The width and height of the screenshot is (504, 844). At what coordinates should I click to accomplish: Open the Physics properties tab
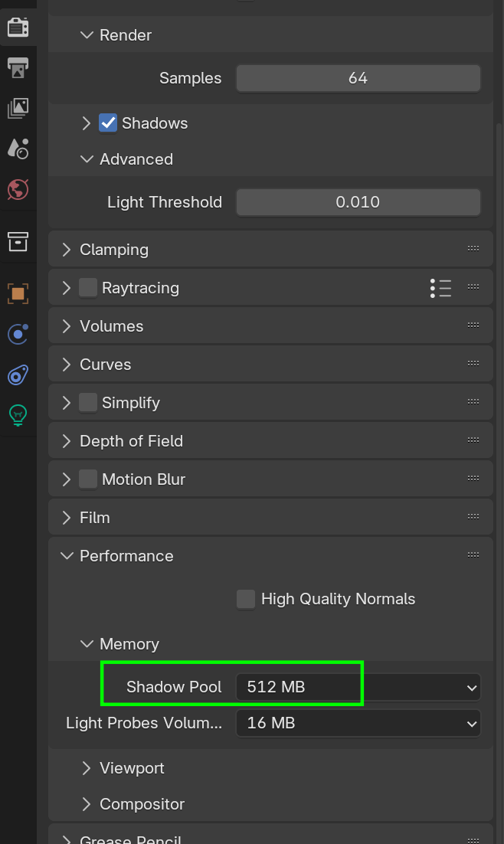coord(18,375)
